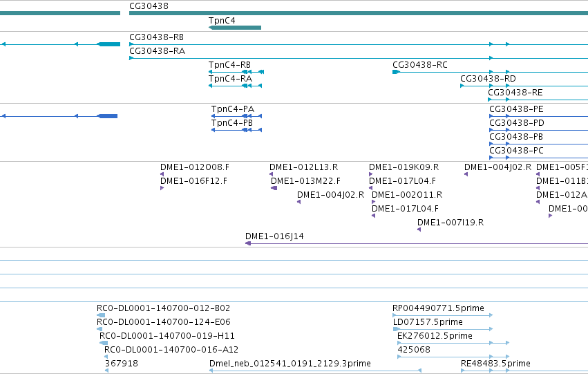Image resolution: width=588 pixels, height=374 pixels.
Task: Select transcript CG30438-RA label
Action: tap(157, 51)
